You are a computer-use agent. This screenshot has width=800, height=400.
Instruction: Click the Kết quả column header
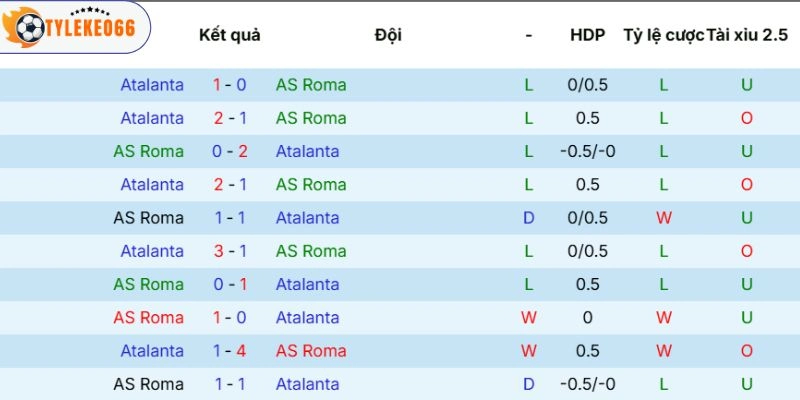(x=230, y=35)
